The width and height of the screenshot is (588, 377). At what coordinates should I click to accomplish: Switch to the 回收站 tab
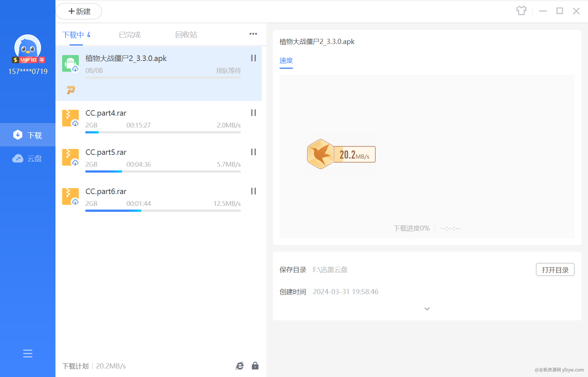point(186,35)
